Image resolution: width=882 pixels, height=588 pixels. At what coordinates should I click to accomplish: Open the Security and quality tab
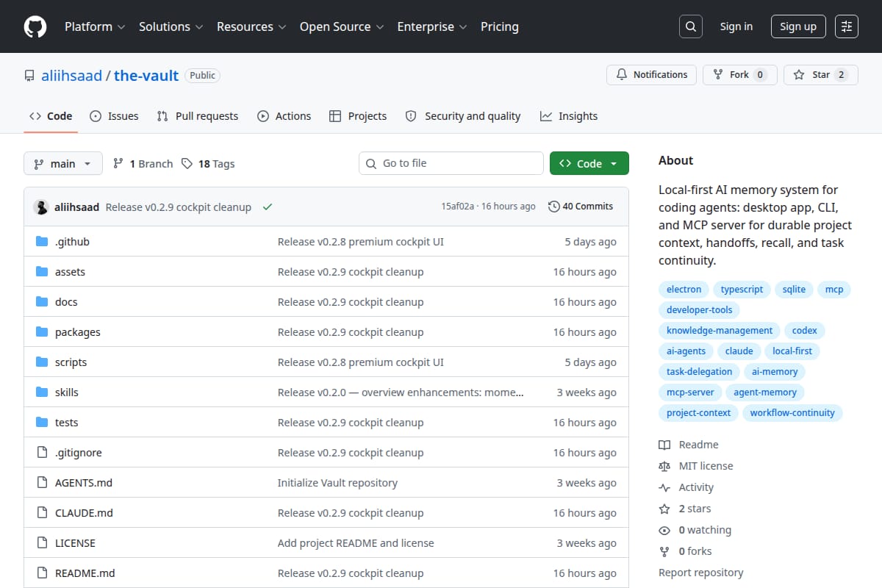(x=463, y=116)
